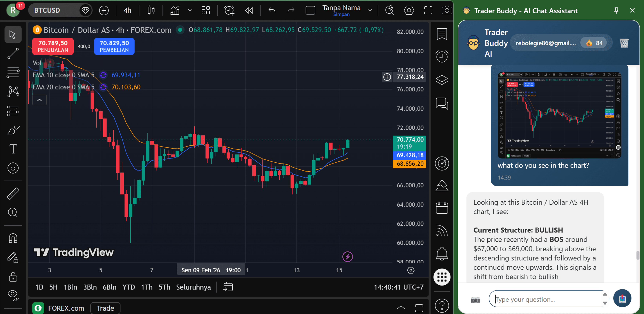
Task: Click the PEMBELIAN buy button
Action: tap(114, 46)
